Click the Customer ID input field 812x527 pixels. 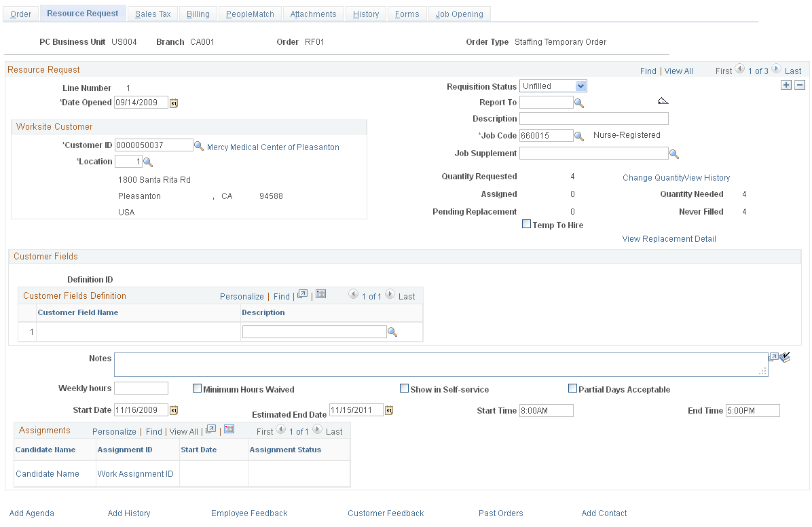tap(154, 145)
